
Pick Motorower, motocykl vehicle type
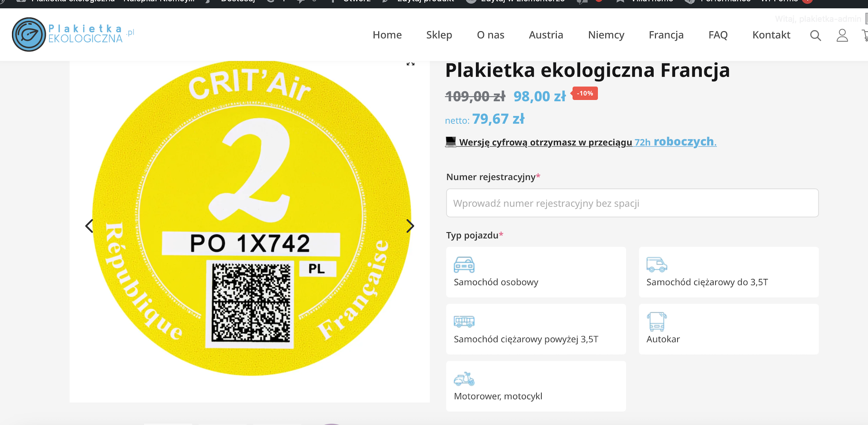click(x=536, y=386)
